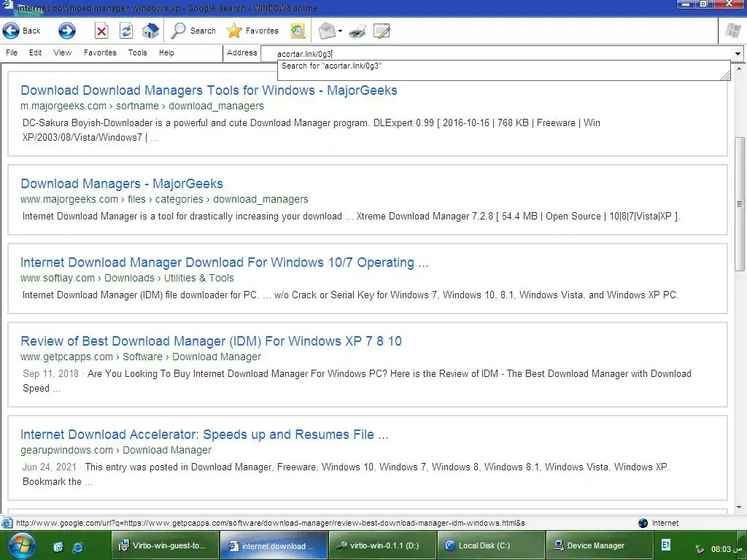Image resolution: width=747 pixels, height=560 pixels.
Task: Click the Edit page notepad icon
Action: click(x=382, y=31)
